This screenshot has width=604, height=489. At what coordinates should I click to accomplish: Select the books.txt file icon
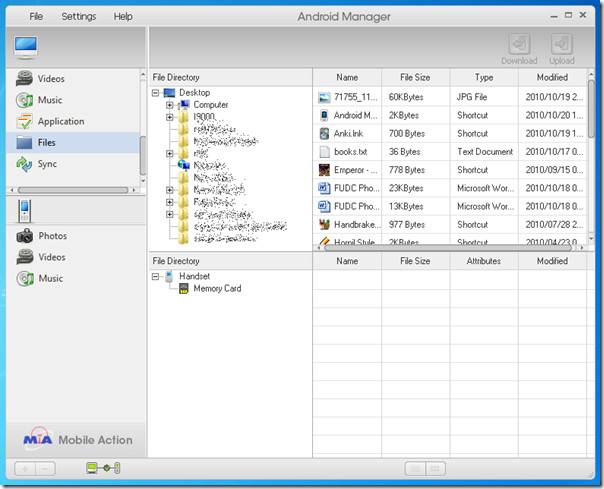click(324, 152)
